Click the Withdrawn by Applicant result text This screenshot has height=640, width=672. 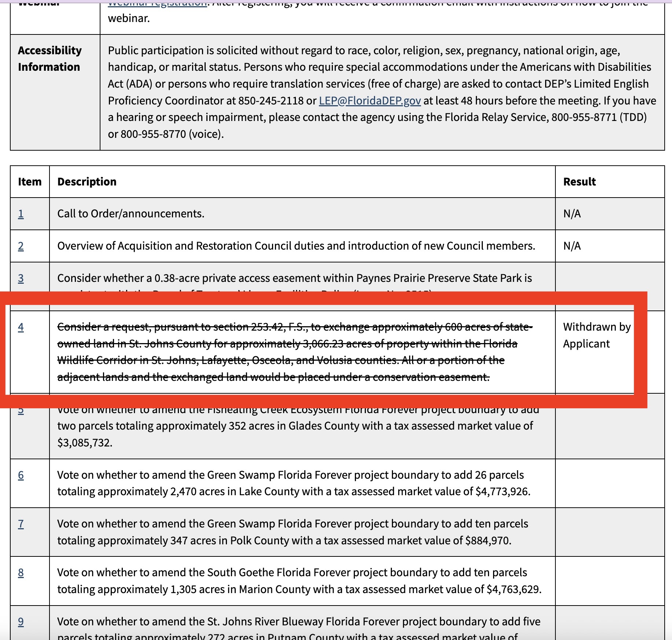pyautogui.click(x=596, y=335)
